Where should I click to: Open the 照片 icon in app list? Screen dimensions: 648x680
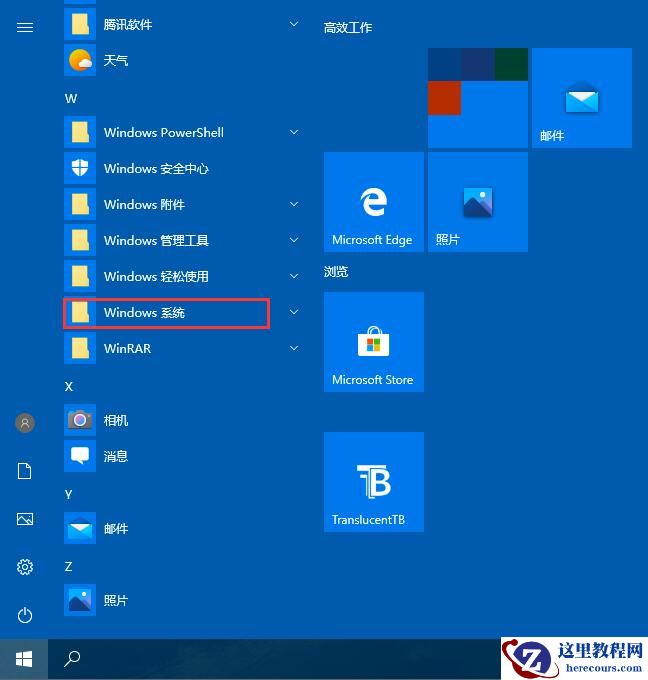point(80,600)
